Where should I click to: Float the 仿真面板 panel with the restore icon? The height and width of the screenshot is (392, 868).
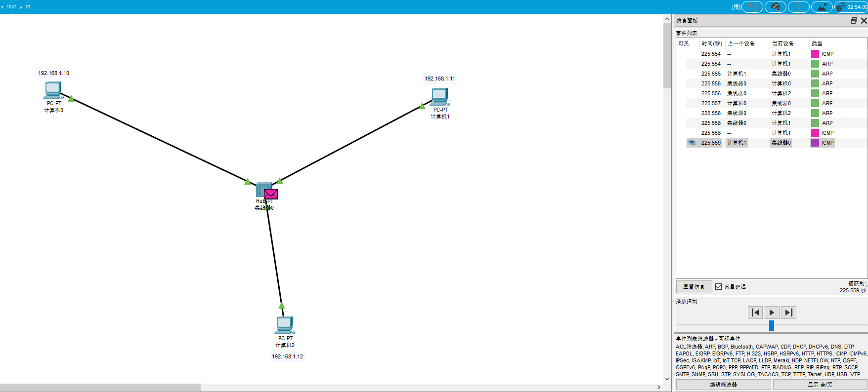point(854,20)
